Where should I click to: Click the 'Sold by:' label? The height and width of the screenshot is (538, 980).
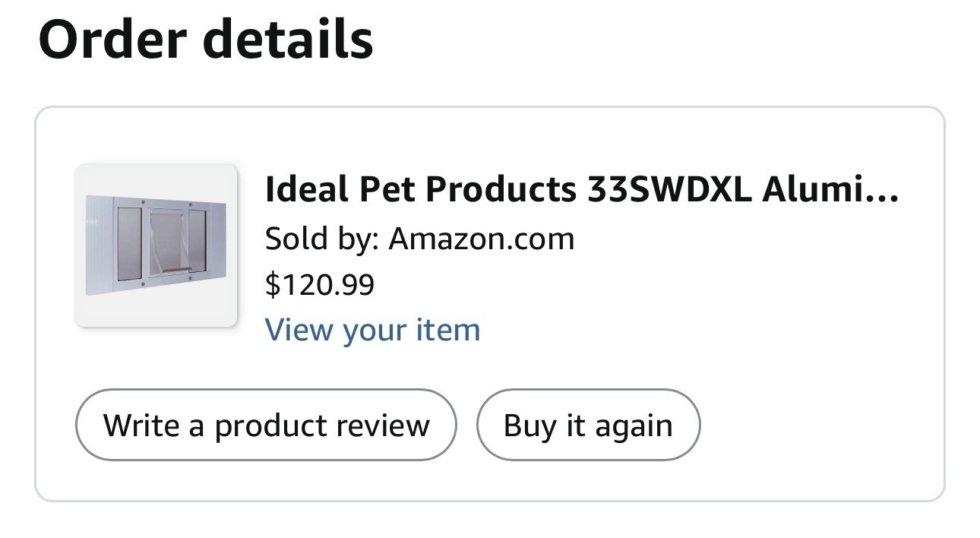point(320,239)
